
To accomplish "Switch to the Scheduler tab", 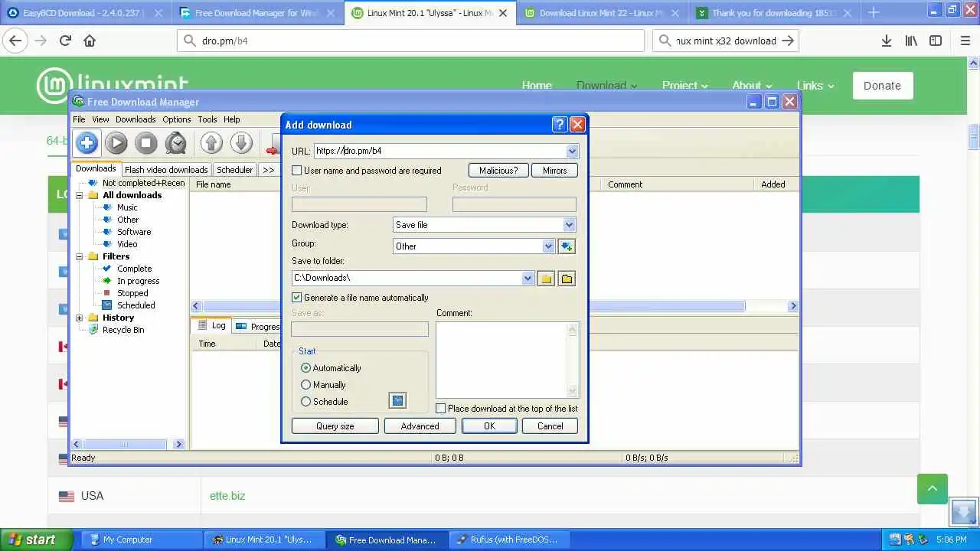I will tap(234, 170).
